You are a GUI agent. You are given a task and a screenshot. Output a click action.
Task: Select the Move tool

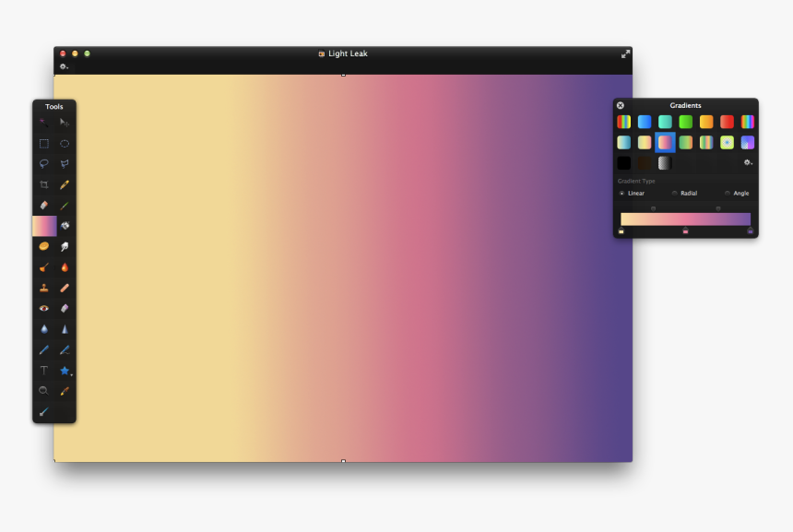(x=65, y=122)
